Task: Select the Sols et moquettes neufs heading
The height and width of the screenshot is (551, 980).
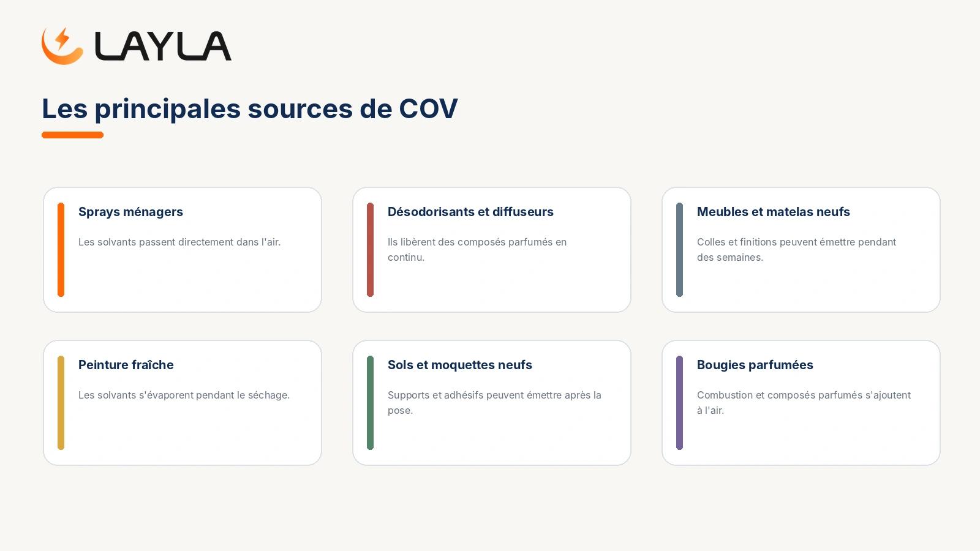Action: coord(460,365)
